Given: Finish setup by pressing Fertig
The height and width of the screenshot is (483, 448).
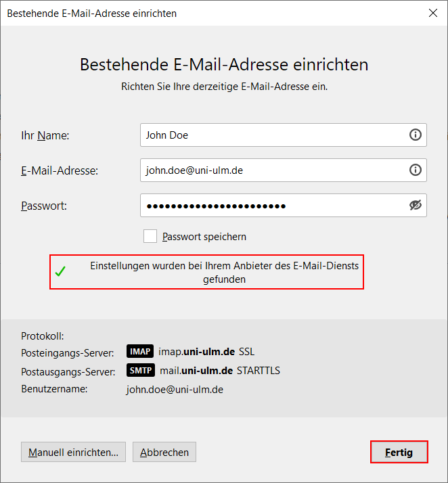Looking at the screenshot, I should [x=399, y=452].
